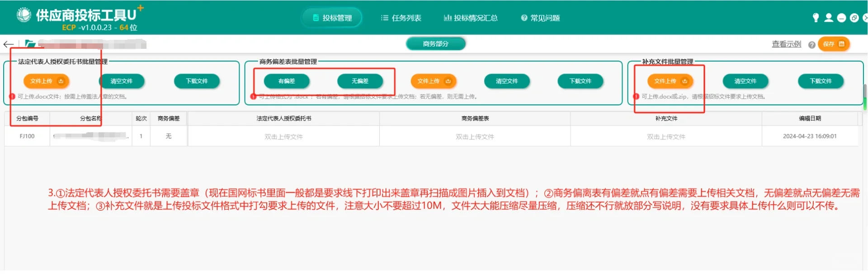This screenshot has height=274, width=868.
Task: Click the 商务偏差 cell showing 无
Action: (169, 136)
